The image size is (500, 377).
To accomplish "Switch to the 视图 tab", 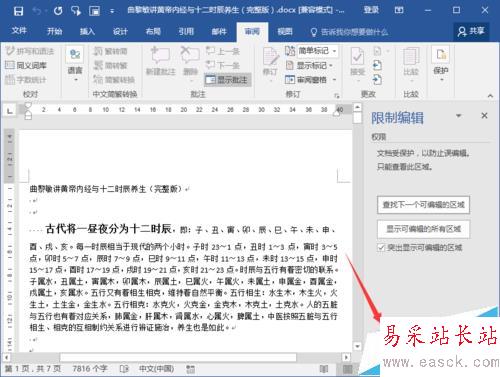I will click(285, 31).
